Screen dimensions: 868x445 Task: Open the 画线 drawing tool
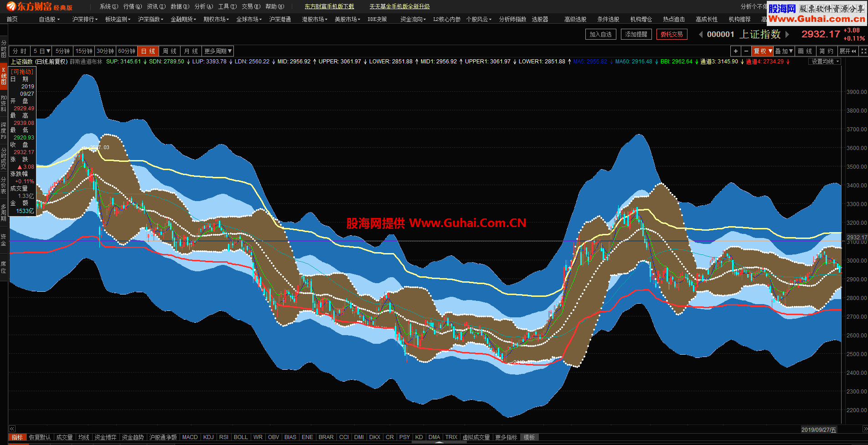pyautogui.click(x=805, y=51)
